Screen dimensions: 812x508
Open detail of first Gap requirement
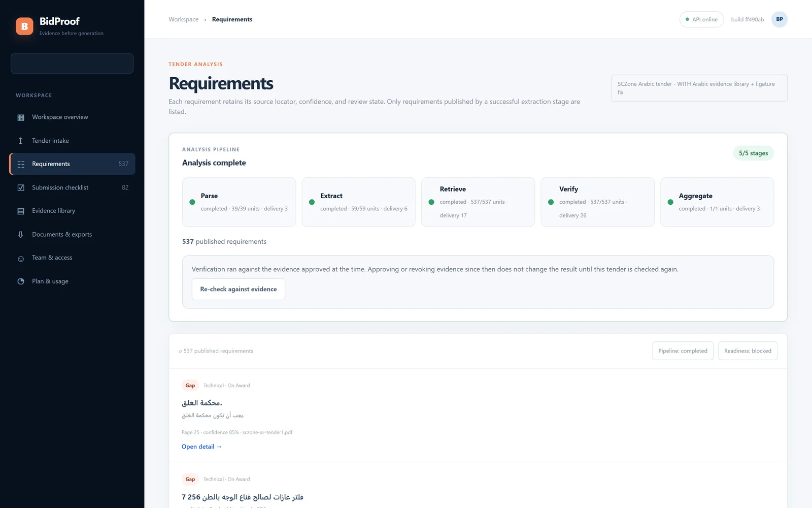click(x=201, y=447)
